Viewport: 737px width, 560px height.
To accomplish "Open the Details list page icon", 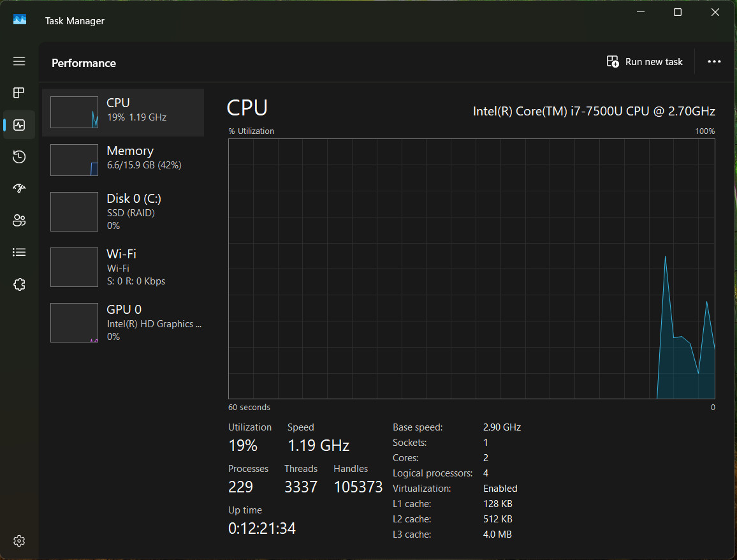I will [x=18, y=253].
